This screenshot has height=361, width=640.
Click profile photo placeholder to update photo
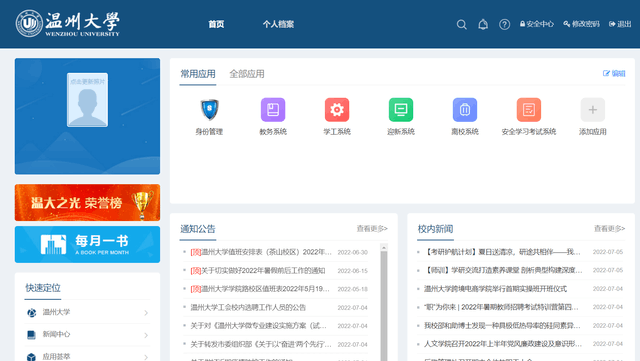tap(87, 100)
